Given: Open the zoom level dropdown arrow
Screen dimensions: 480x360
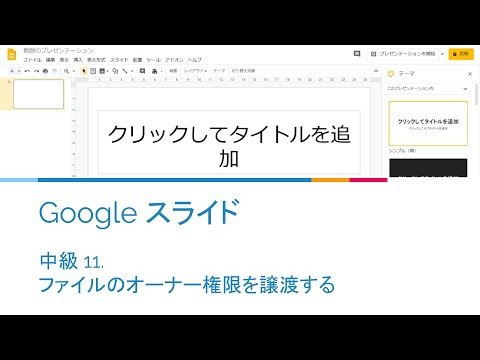Looking at the screenshot, I should click(73, 71).
